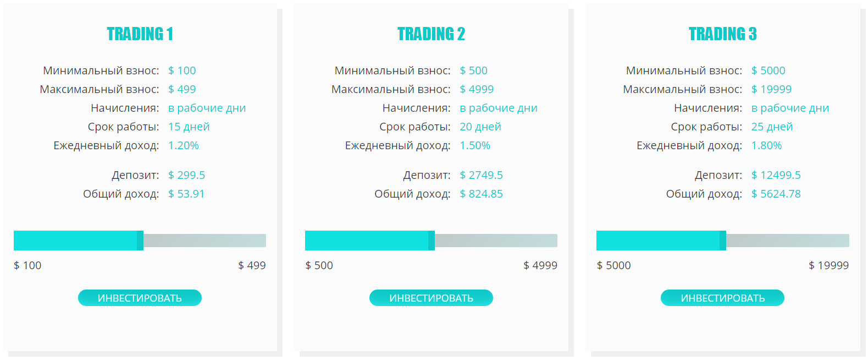This screenshot has height=360, width=868.
Task: Grab the Trading 3 slider handle
Action: (x=723, y=241)
